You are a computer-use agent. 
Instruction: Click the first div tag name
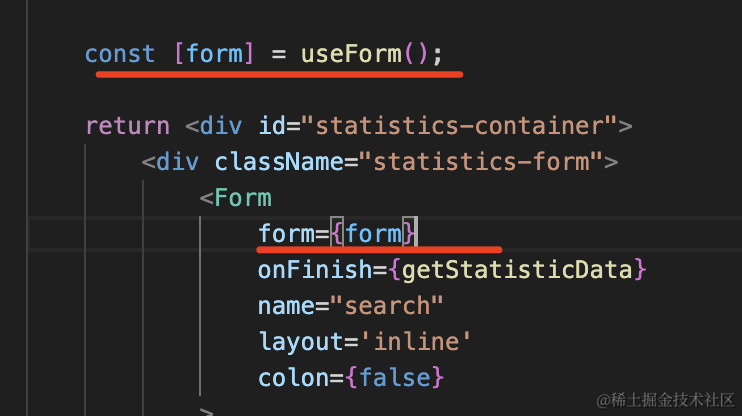point(221,126)
